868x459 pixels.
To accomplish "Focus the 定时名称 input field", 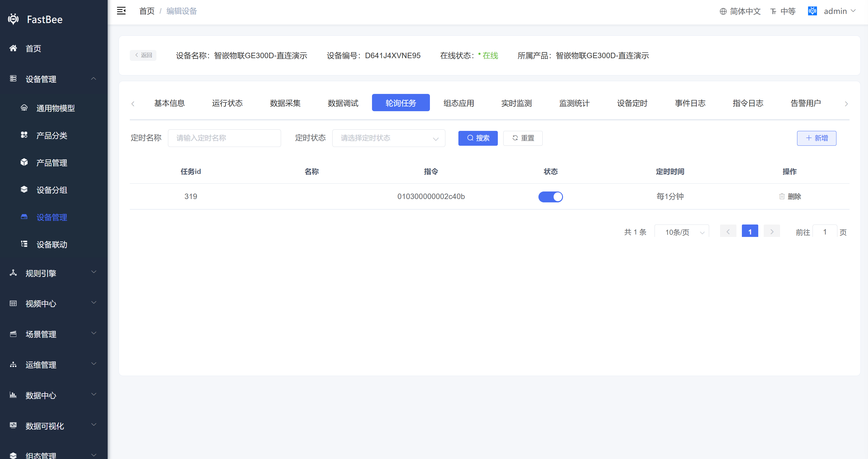I will tap(224, 138).
